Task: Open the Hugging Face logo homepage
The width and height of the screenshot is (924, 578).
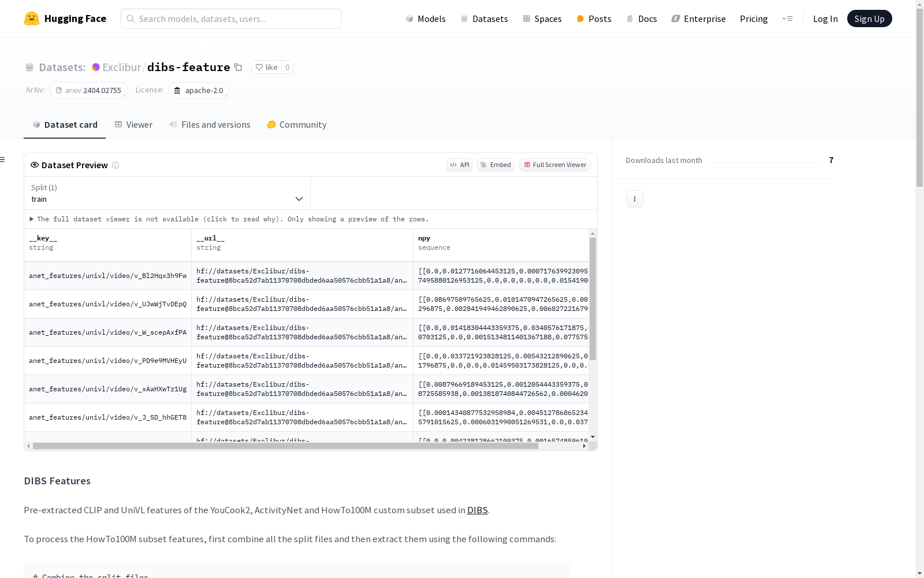Action: (65, 18)
